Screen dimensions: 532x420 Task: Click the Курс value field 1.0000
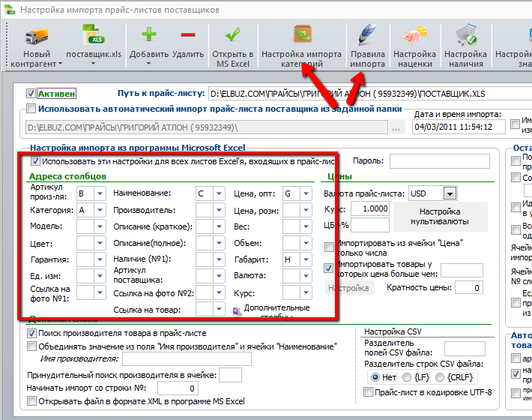point(370,208)
